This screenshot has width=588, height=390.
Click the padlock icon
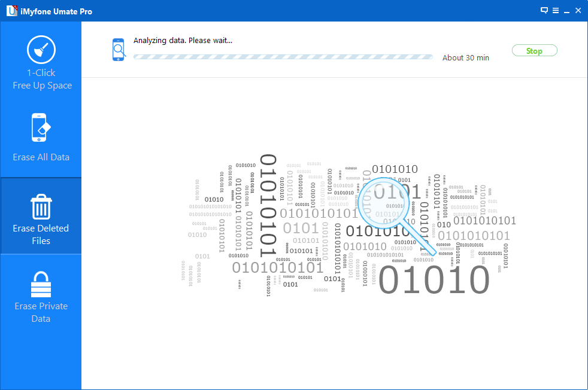(41, 284)
